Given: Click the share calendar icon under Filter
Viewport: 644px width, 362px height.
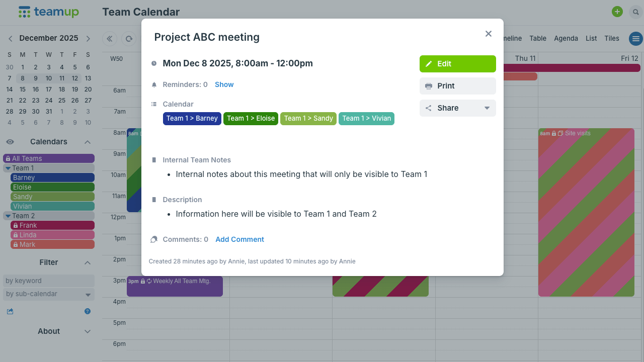Looking at the screenshot, I should point(10,311).
